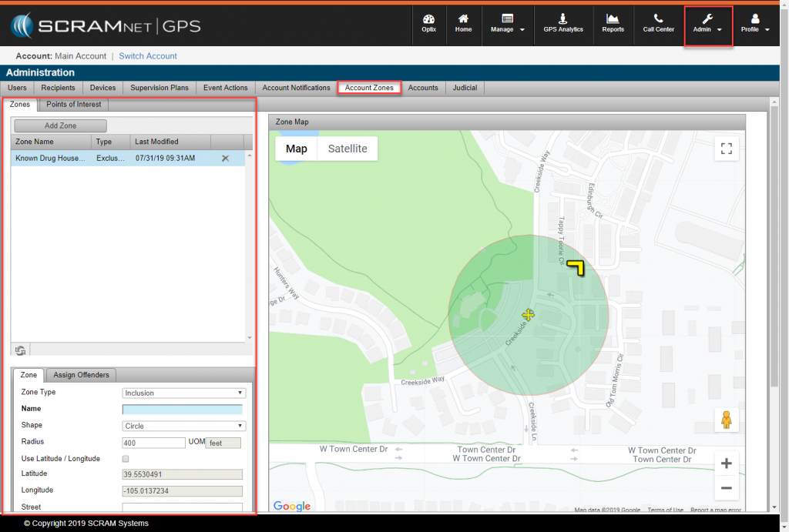Open GPS Analytics from the toolbar
The image size is (789, 532).
pos(563,23)
